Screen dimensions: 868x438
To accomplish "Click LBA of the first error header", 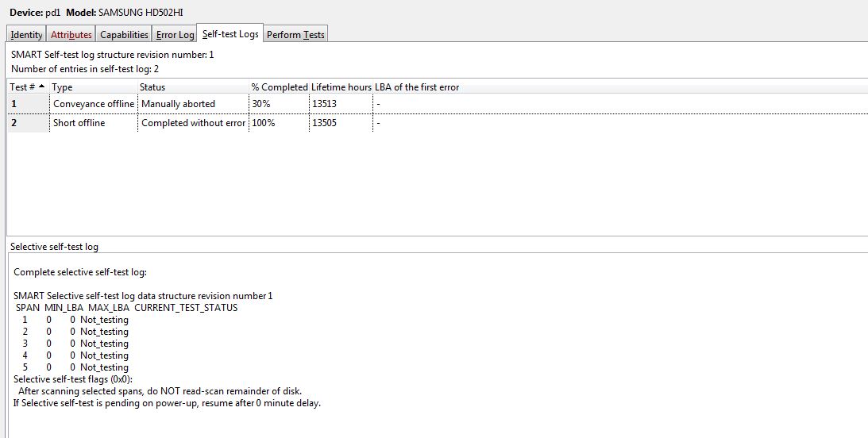I will tap(417, 86).
